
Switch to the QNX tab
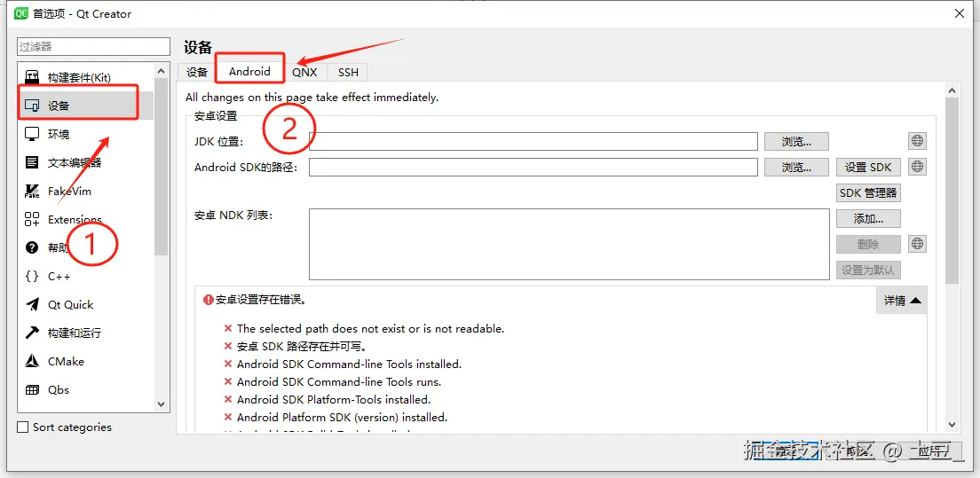point(305,73)
